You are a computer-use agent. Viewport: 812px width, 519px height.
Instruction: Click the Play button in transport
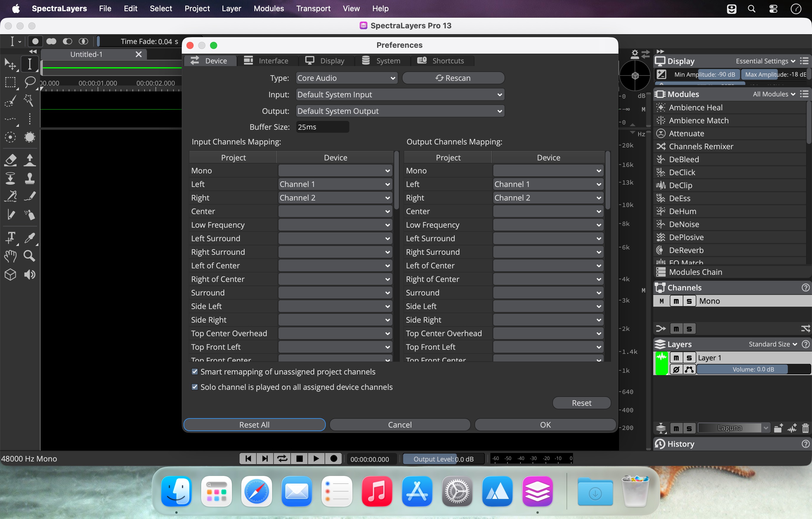pyautogui.click(x=316, y=459)
